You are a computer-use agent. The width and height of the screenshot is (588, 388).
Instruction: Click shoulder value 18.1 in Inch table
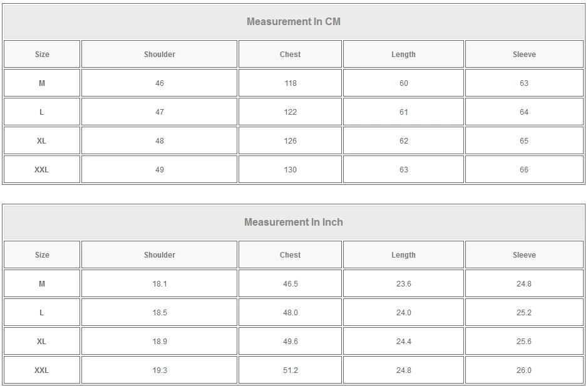pyautogui.click(x=160, y=284)
